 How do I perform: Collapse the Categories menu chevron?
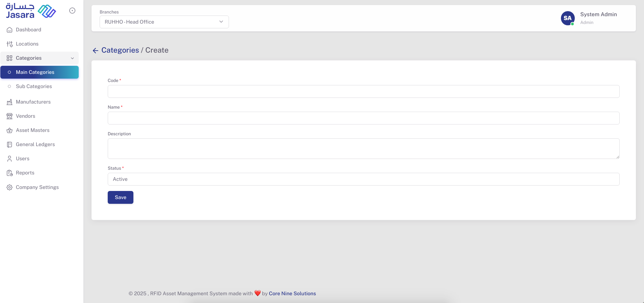coord(72,58)
